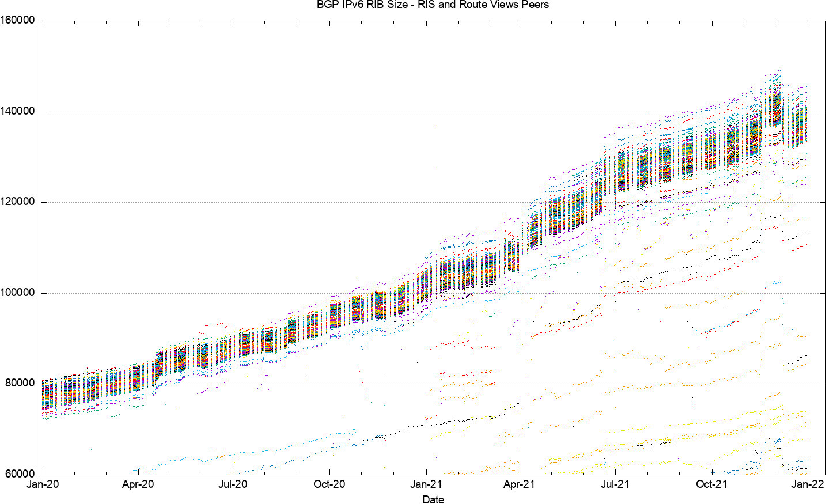Click the chart title 'BGP IPv6 RIB Size'

[x=362, y=5]
